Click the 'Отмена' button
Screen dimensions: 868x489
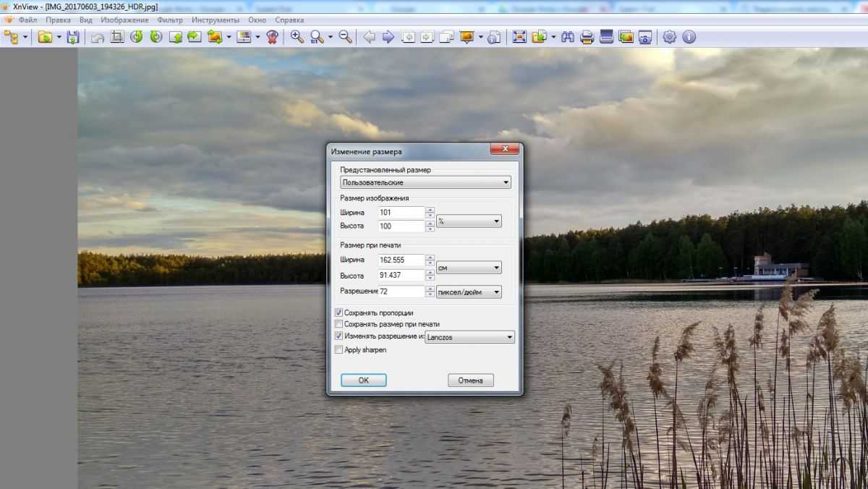471,380
